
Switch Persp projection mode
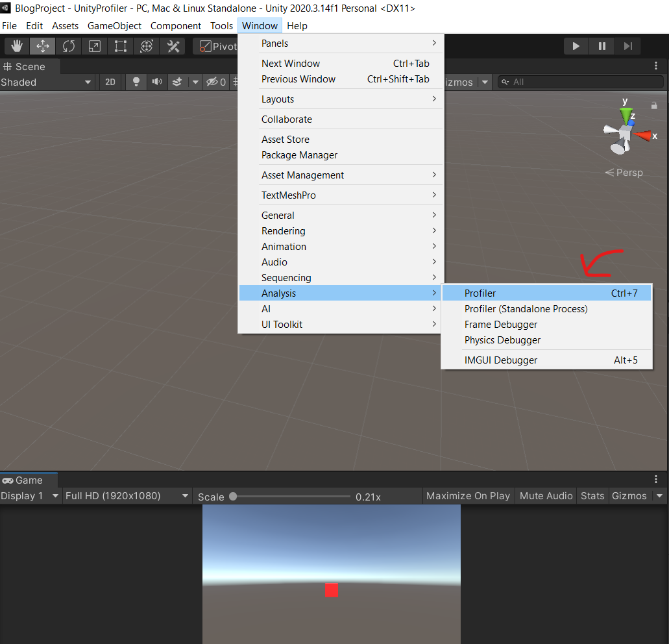(624, 173)
